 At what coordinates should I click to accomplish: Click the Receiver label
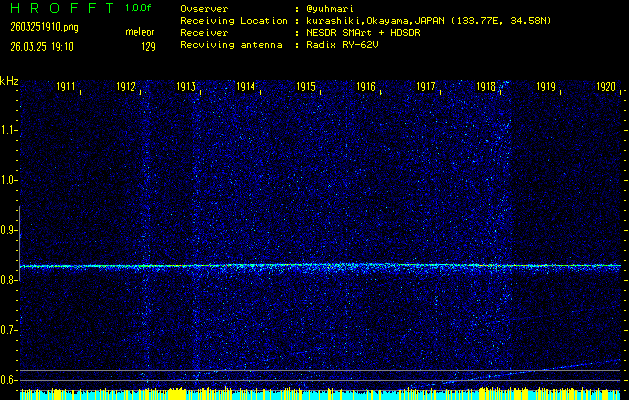(204, 33)
